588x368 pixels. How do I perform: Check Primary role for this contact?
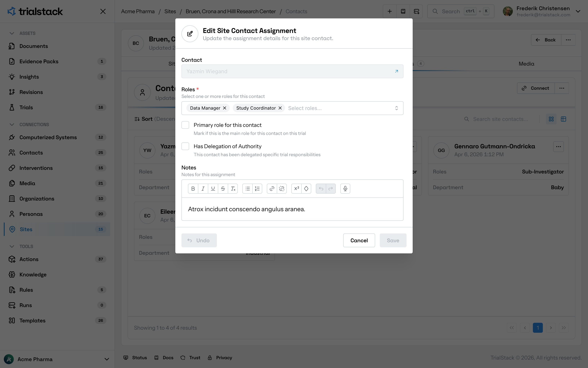point(185,125)
